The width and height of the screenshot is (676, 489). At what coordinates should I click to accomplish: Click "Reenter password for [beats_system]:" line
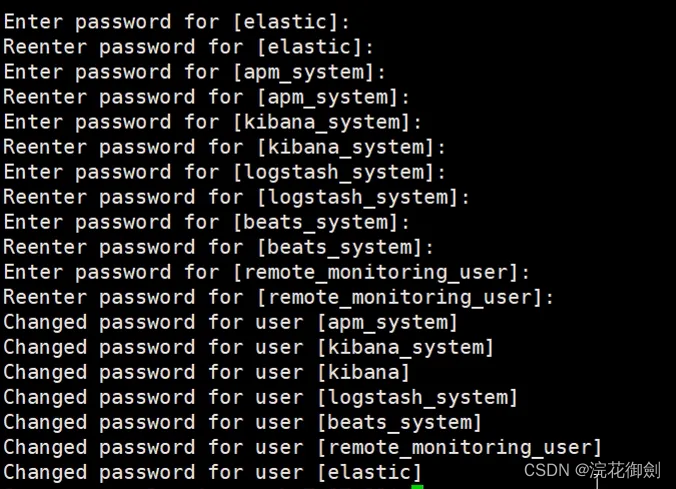[x=218, y=248]
